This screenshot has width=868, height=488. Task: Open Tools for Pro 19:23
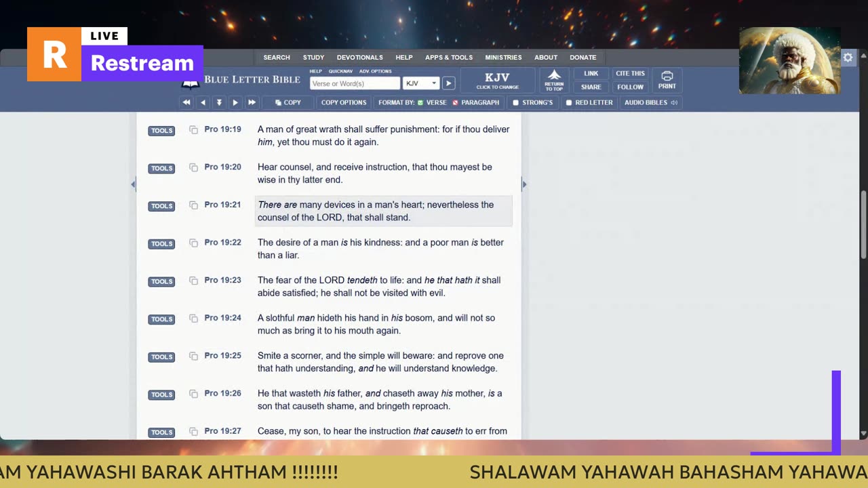pyautogui.click(x=161, y=282)
